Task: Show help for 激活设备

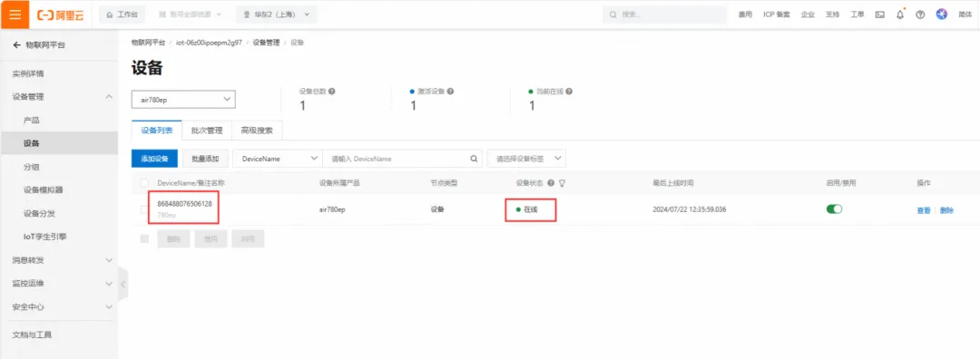Action: (450, 92)
